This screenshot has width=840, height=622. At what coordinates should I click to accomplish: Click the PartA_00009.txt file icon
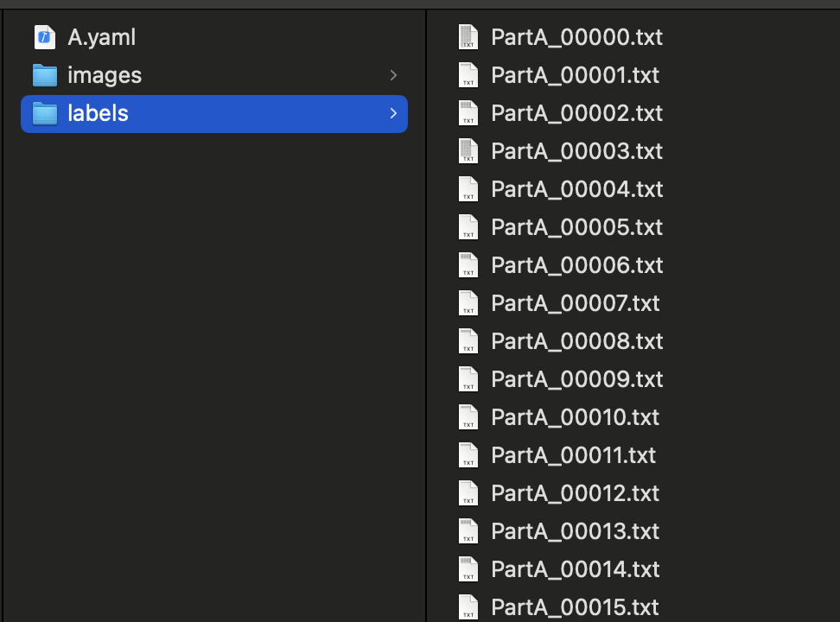[x=468, y=379]
